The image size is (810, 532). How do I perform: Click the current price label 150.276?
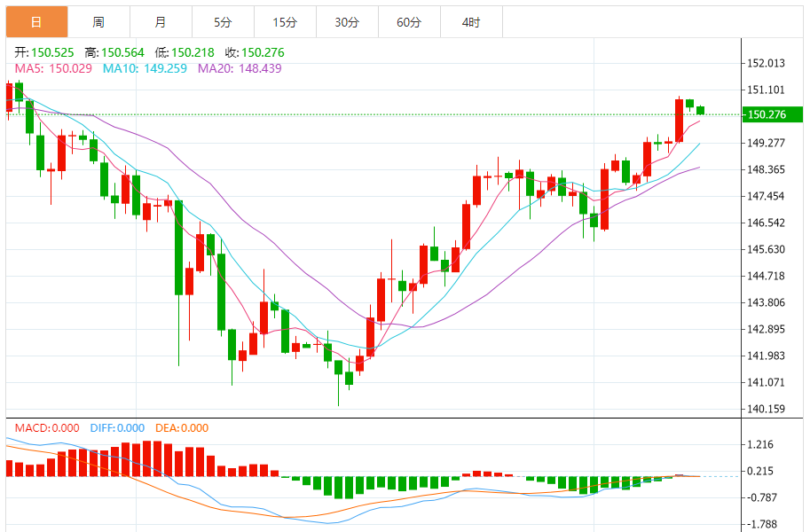772,114
